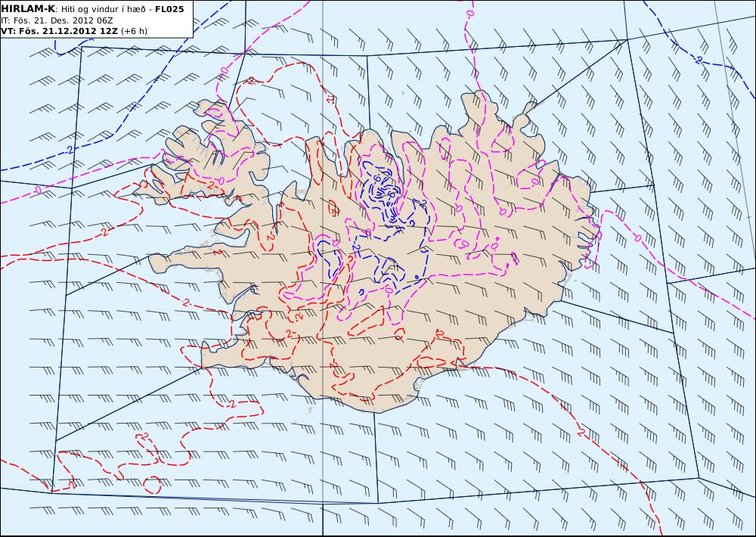
Task: Select the 'IT: Fös. 21. Des. 2012 06Z' line
Action: click(x=57, y=20)
